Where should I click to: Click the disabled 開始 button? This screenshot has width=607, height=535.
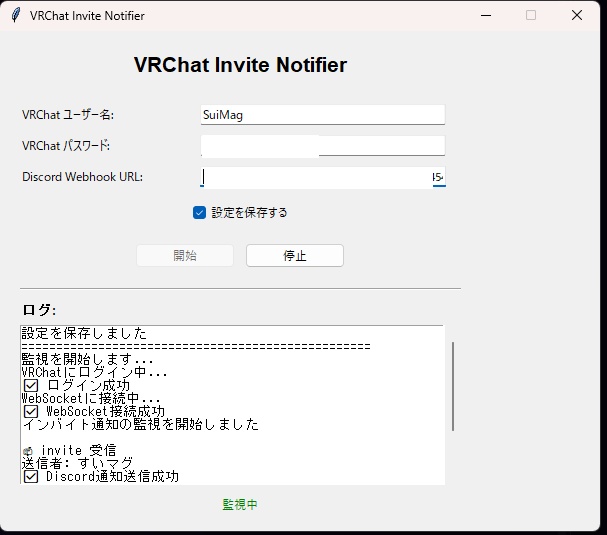(185, 255)
